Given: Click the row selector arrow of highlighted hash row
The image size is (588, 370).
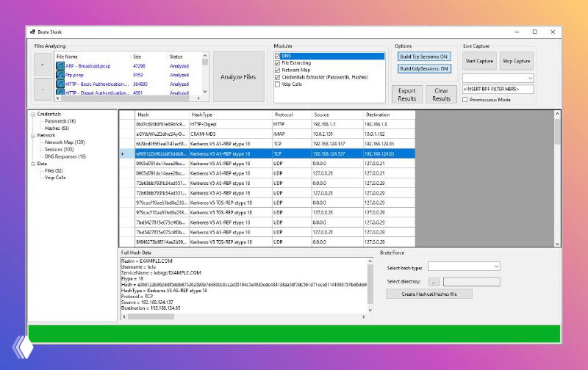Looking at the screenshot, I should point(123,154).
